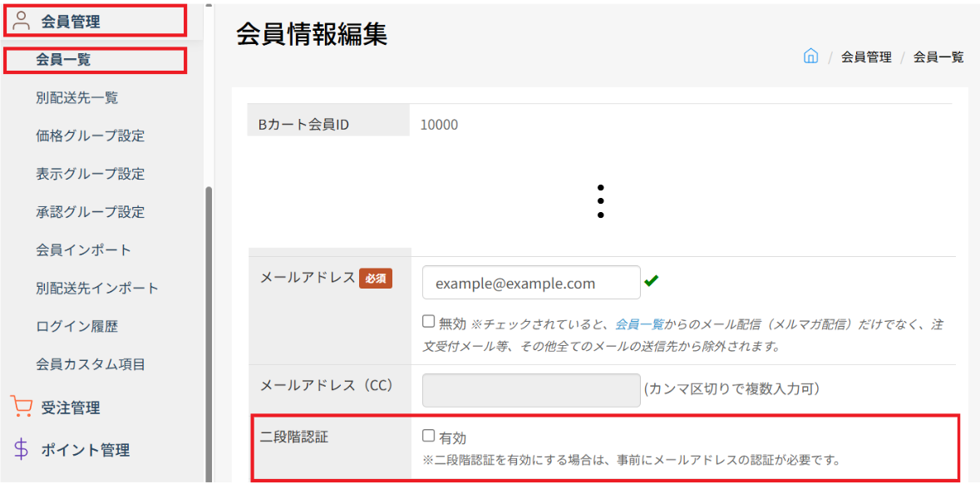Go to 価格グループ設定 page
The height and width of the screenshot is (484, 980).
pos(90,136)
